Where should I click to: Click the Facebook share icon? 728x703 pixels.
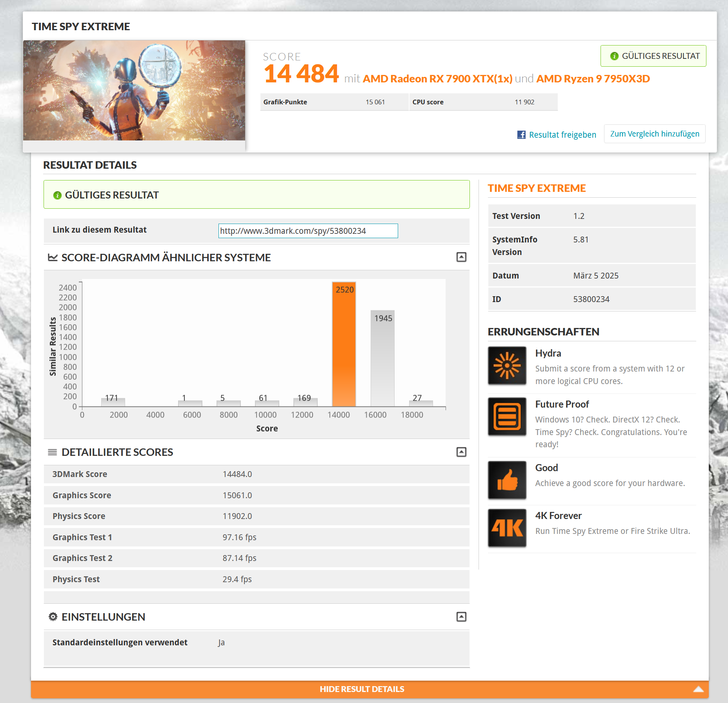click(521, 135)
